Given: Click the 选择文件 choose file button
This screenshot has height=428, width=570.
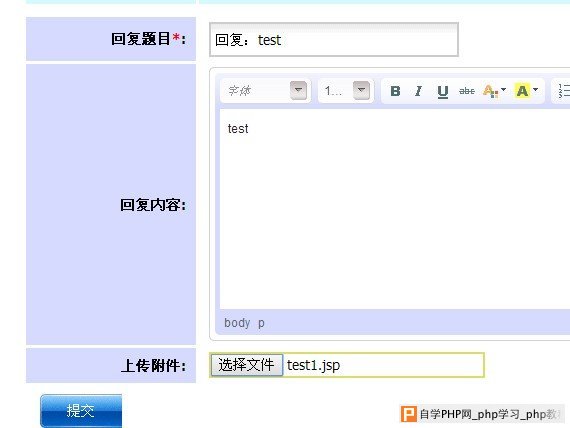Looking at the screenshot, I should 246,365.
